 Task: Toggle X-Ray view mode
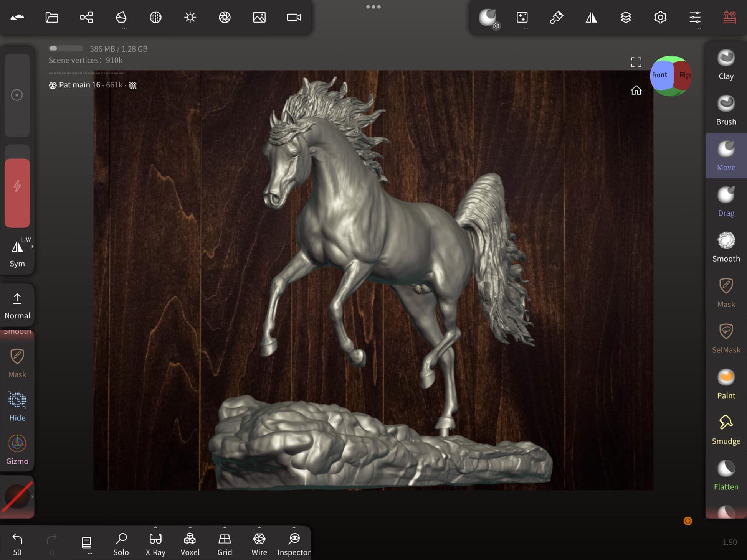(x=155, y=544)
